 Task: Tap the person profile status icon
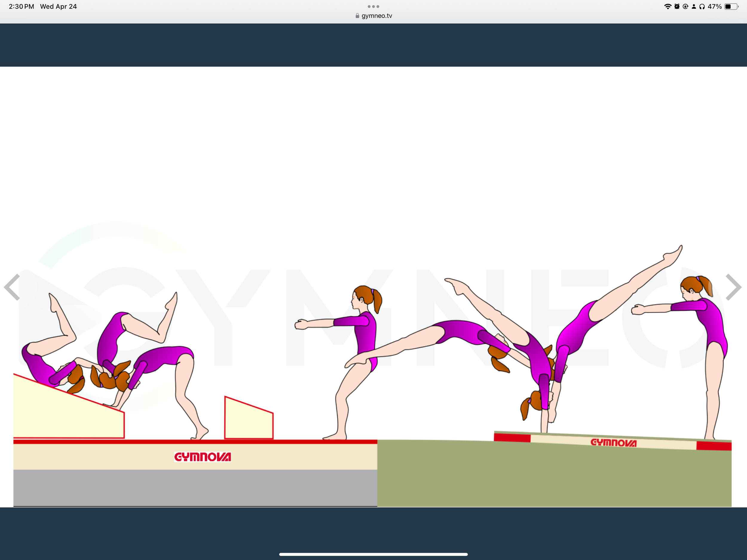pos(694,6)
